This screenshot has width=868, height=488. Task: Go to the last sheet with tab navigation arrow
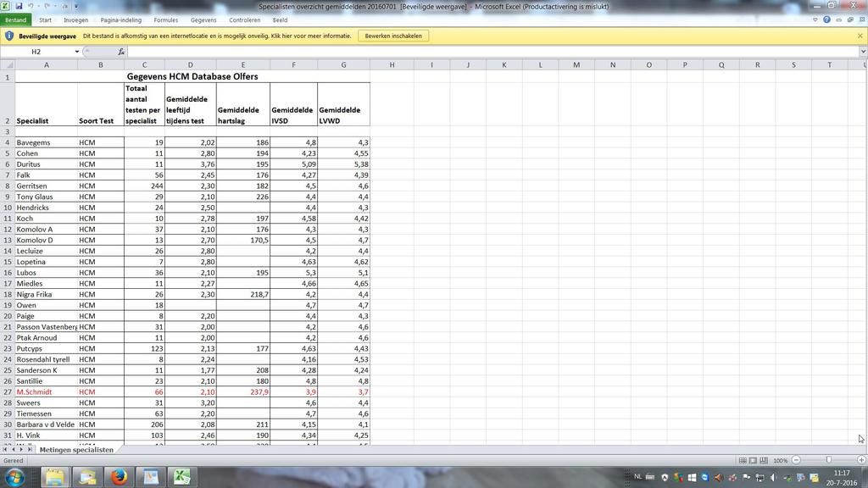30,450
